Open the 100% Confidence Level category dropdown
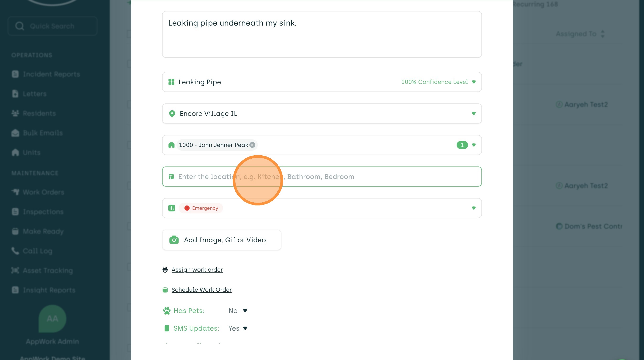This screenshot has width=644, height=360. tap(474, 82)
